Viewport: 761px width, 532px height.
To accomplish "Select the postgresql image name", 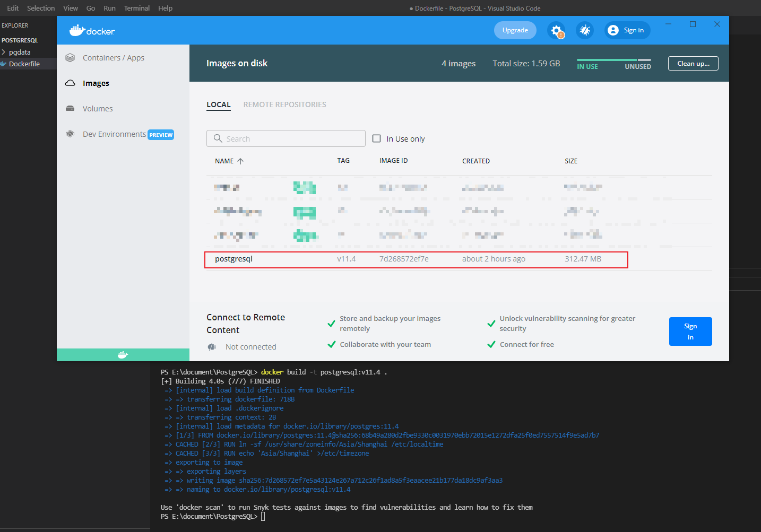I will [234, 259].
